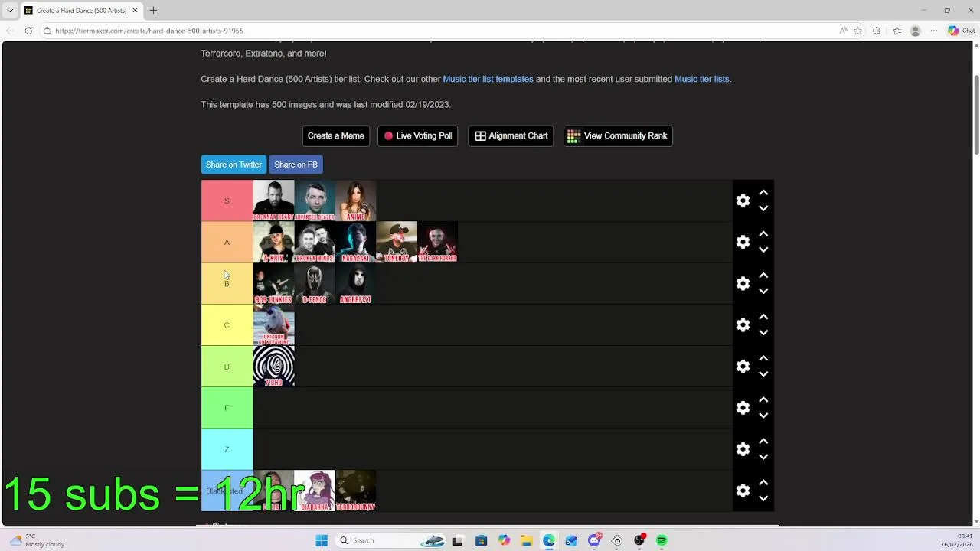Open settings gear for the D tier row

pos(743,366)
